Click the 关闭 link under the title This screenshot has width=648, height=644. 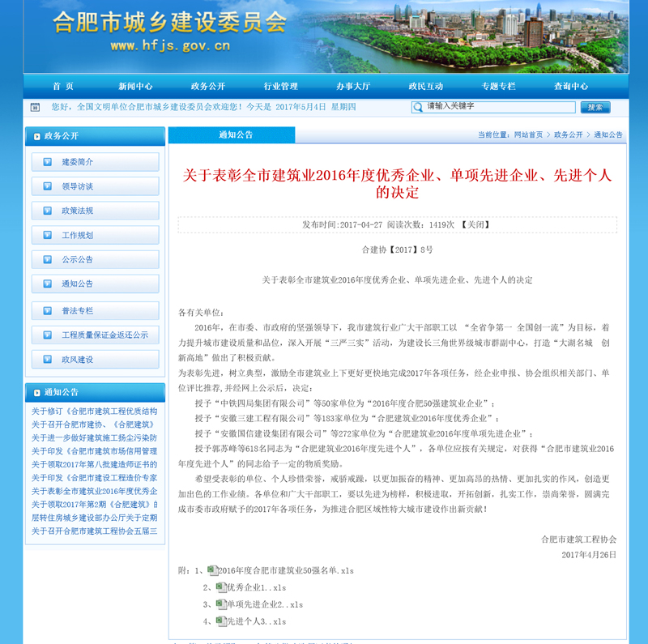475,224
